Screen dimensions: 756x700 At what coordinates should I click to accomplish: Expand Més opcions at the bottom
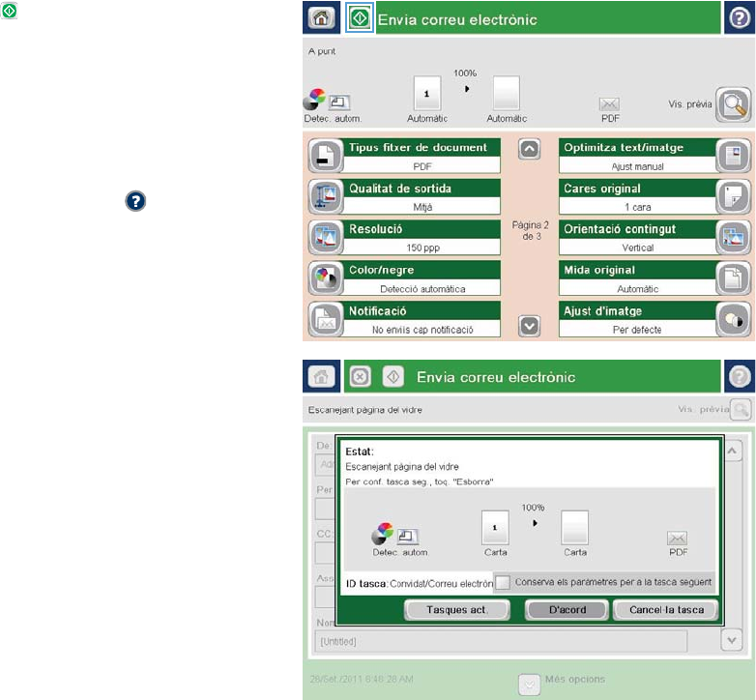(x=529, y=685)
